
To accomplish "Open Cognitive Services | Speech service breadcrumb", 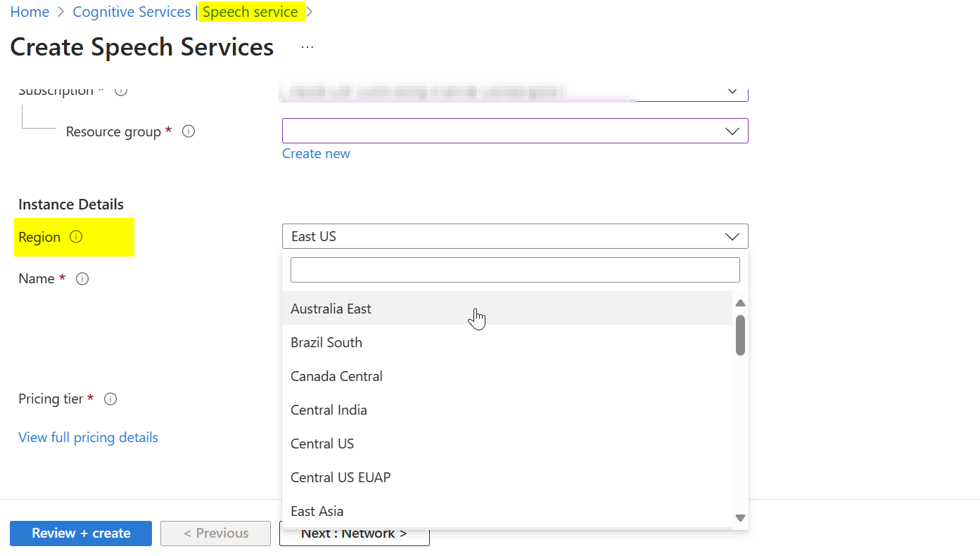I will coord(185,12).
